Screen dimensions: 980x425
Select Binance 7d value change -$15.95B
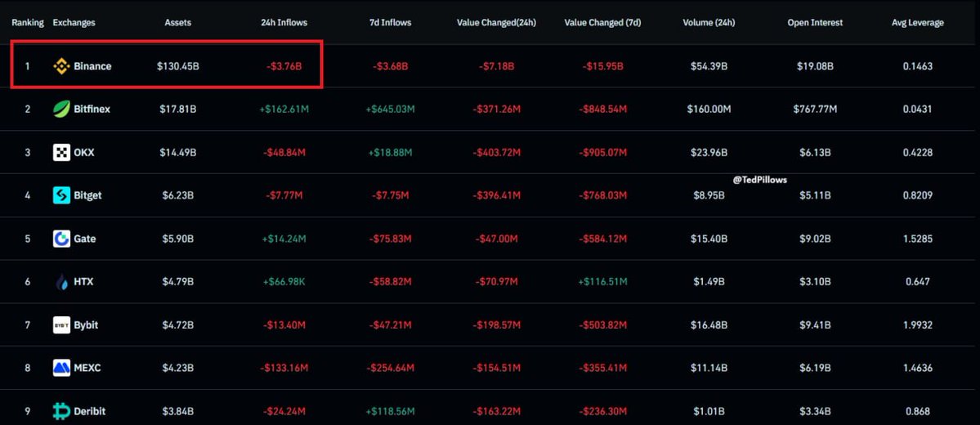point(602,65)
